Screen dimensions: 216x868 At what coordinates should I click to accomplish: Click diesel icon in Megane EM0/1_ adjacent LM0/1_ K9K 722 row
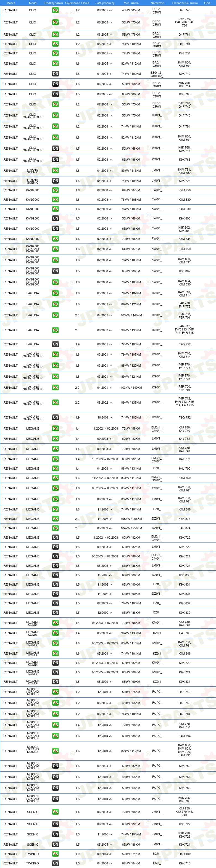[55, 547]
